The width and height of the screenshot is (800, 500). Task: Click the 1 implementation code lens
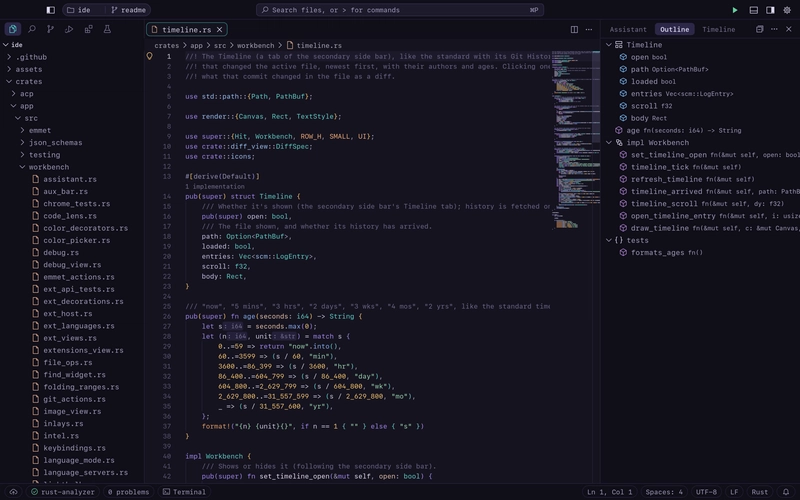(x=215, y=186)
